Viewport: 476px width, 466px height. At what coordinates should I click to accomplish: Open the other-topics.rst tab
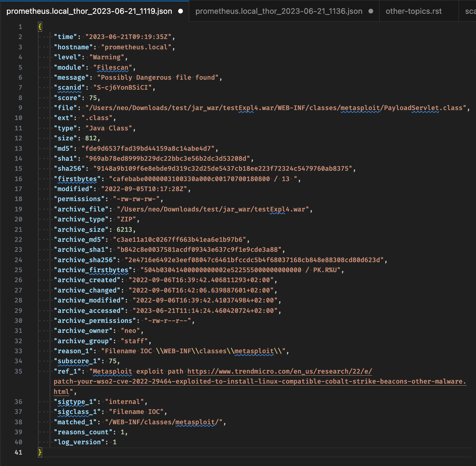click(414, 11)
